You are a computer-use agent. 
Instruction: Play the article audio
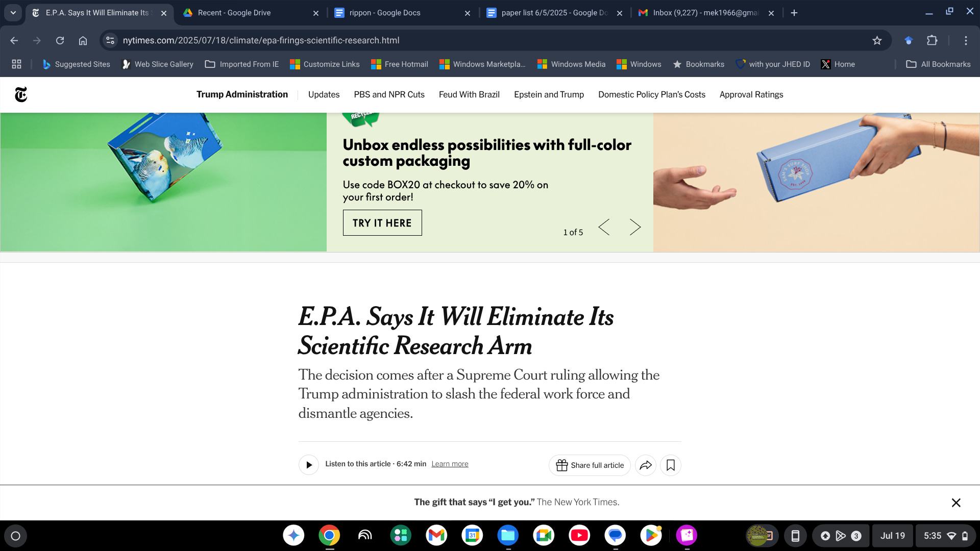(309, 465)
